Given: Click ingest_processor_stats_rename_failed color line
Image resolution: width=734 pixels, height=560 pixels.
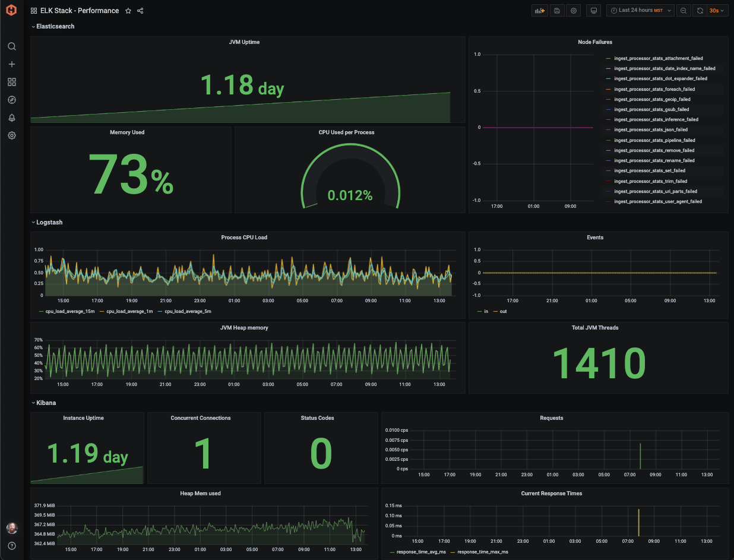Looking at the screenshot, I should click(x=608, y=160).
